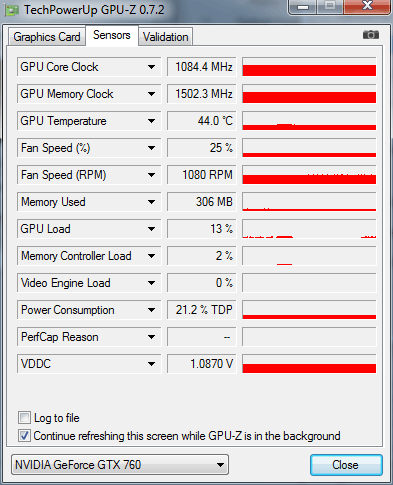The width and height of the screenshot is (393, 485).
Task: Open the Validation tab
Action: [x=166, y=37]
